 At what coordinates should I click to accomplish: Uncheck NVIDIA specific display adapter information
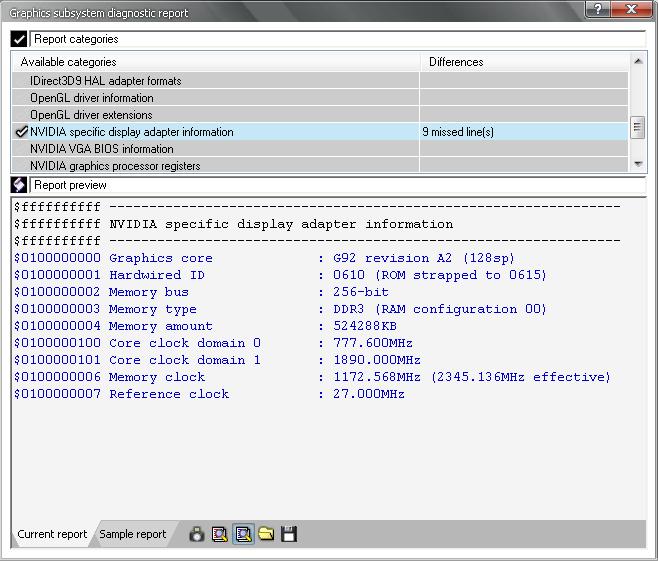[x=21, y=132]
